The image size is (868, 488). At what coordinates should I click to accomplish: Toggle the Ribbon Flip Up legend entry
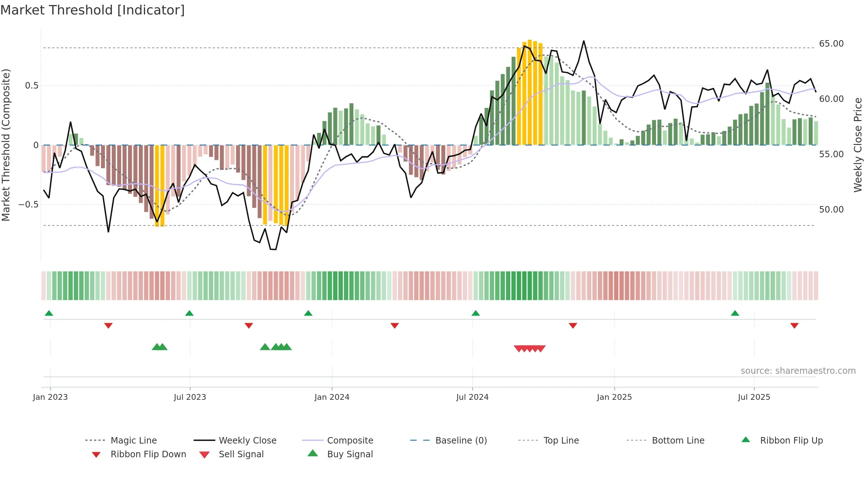point(782,440)
